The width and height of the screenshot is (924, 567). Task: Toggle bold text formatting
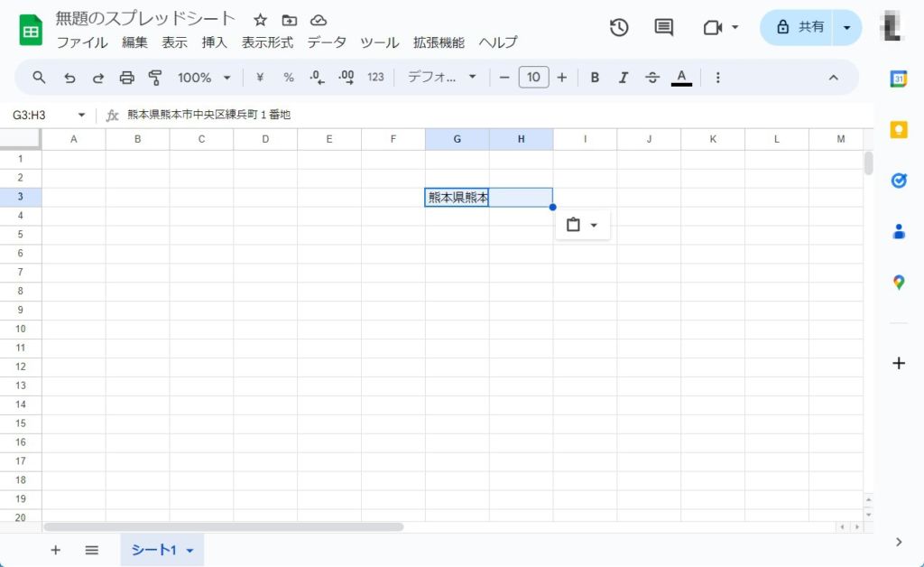tap(595, 78)
